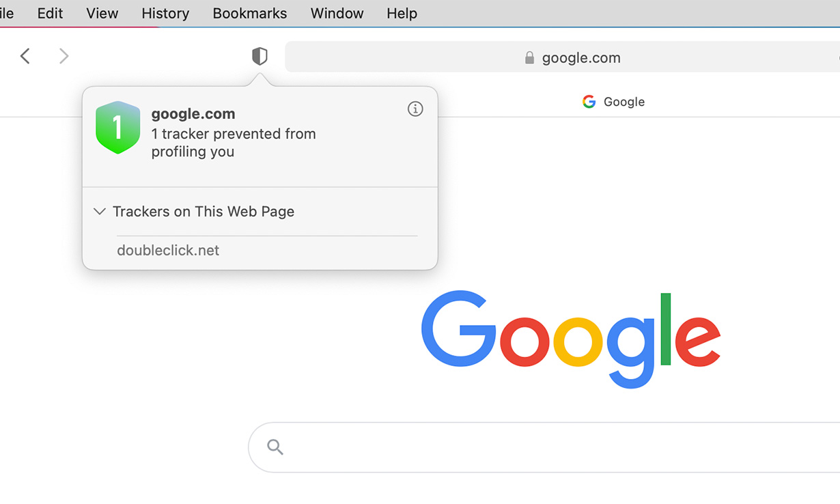
Task: Open the Help menu
Action: coord(402,14)
